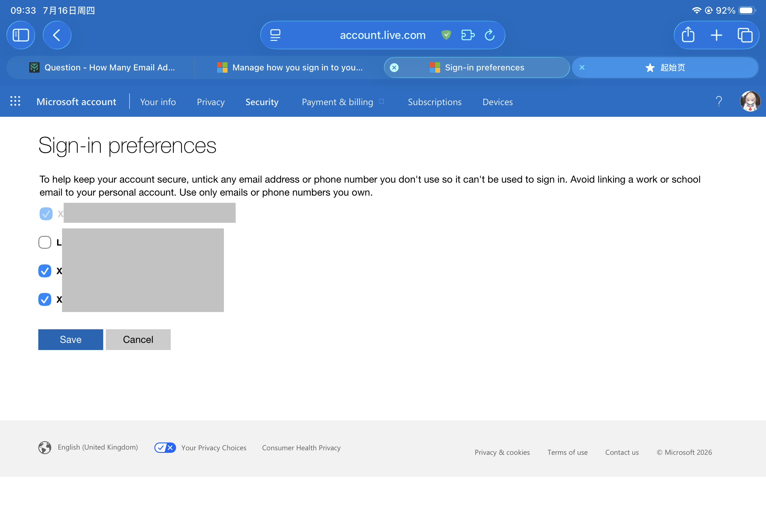Cancel the sign-in preference changes

[x=138, y=340]
